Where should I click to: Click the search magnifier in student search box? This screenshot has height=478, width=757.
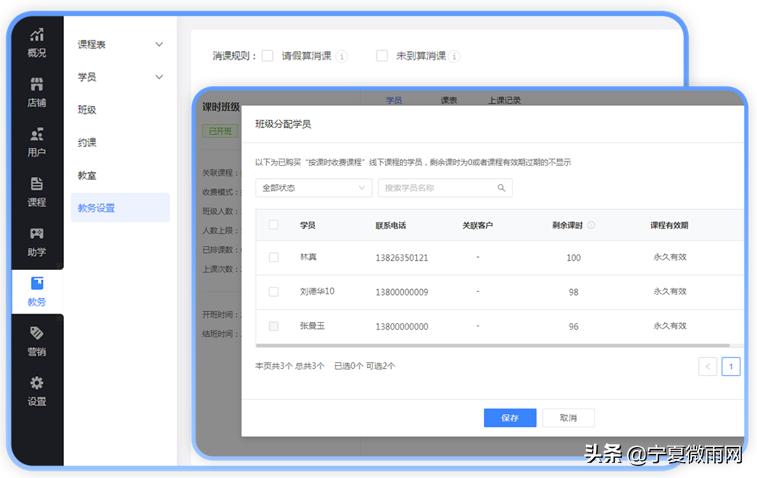(x=501, y=188)
